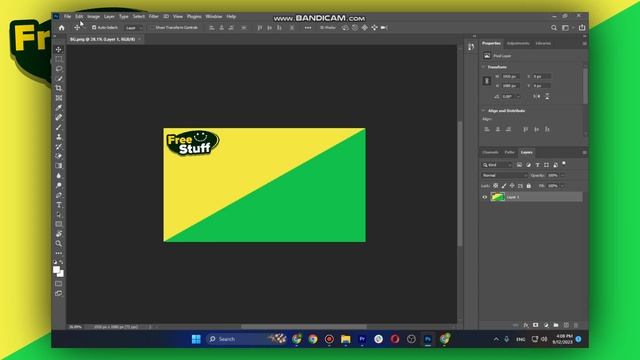Click the Home icon in options bar
Viewport: 640px width, 360px height.
click(62, 28)
